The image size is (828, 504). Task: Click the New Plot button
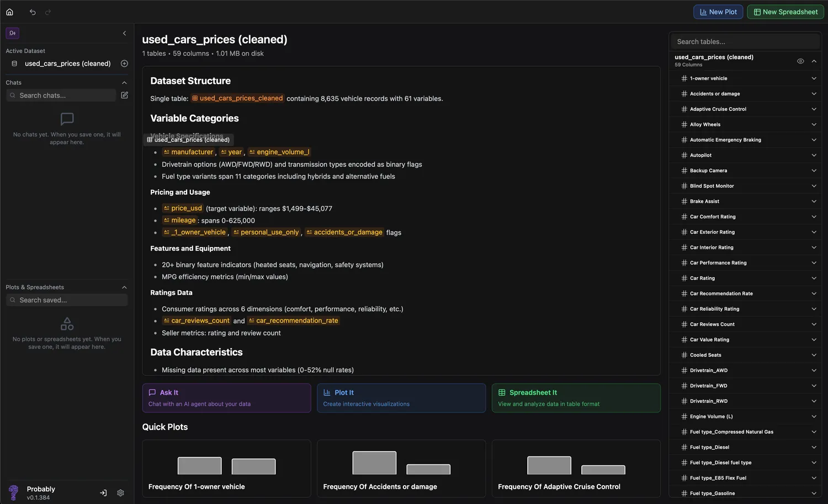[718, 11]
